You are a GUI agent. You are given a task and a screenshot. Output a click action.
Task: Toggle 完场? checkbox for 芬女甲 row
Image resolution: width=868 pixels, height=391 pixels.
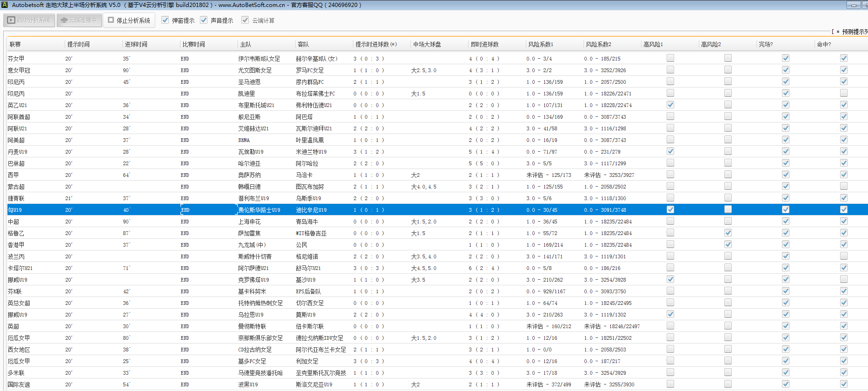[785, 58]
